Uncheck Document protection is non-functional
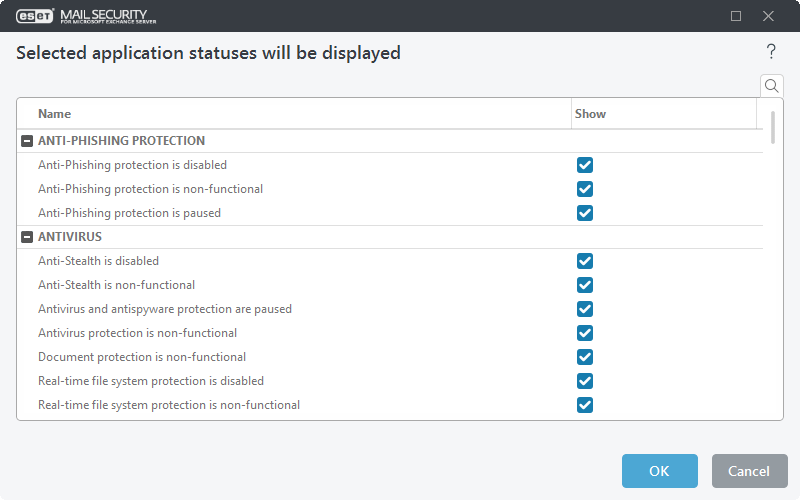This screenshot has height=500, width=800. click(x=585, y=357)
